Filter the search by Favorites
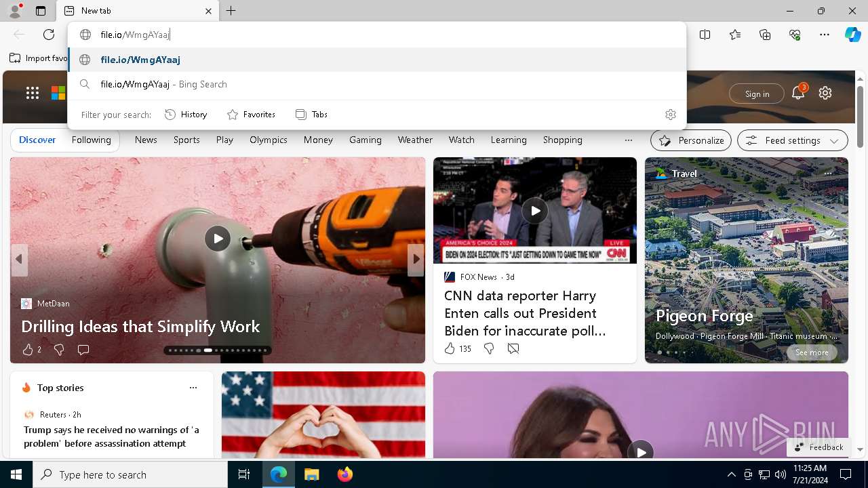Screen dimensions: 868x488 [x=251, y=115]
